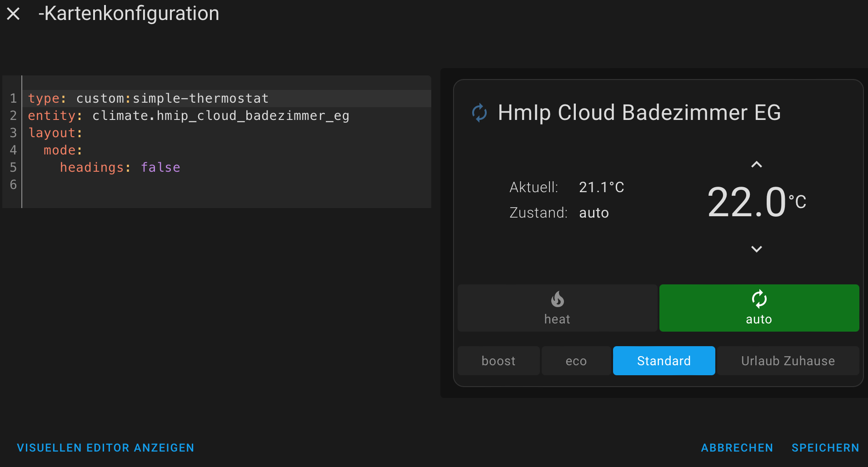Select the Standard preset

pos(663,361)
